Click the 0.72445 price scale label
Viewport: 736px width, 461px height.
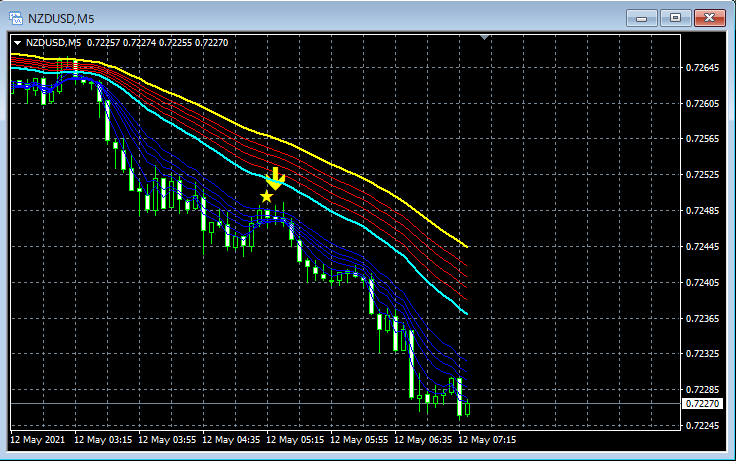(x=702, y=246)
